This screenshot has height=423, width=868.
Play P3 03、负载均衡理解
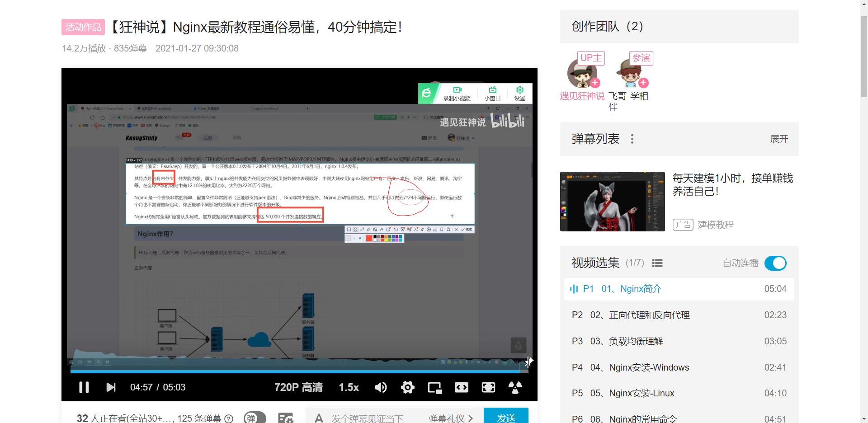[x=679, y=341]
